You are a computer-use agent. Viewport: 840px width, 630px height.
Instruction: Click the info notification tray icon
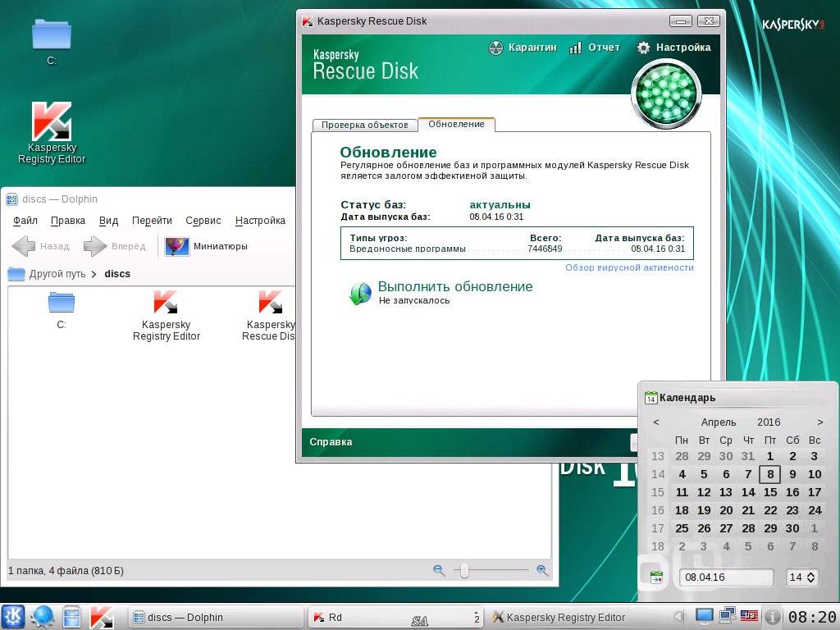click(772, 617)
